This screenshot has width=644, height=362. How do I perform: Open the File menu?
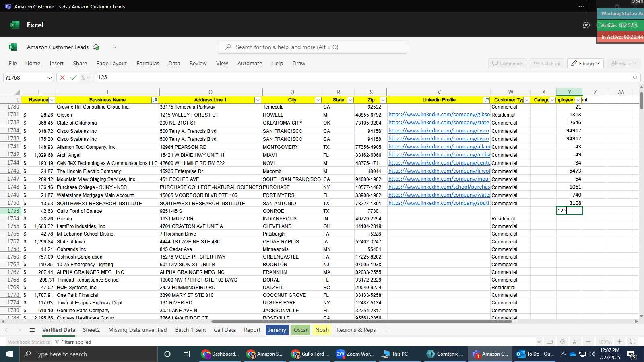pos(13,63)
